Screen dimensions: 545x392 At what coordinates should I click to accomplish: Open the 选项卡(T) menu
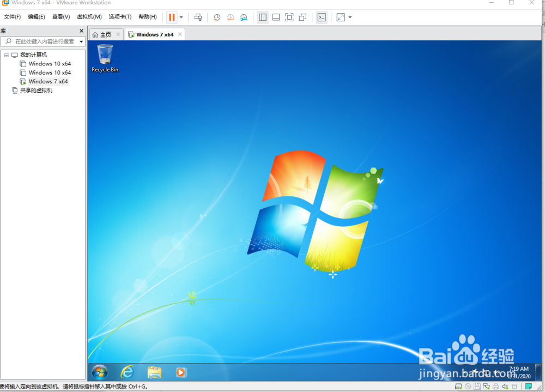[x=120, y=17]
